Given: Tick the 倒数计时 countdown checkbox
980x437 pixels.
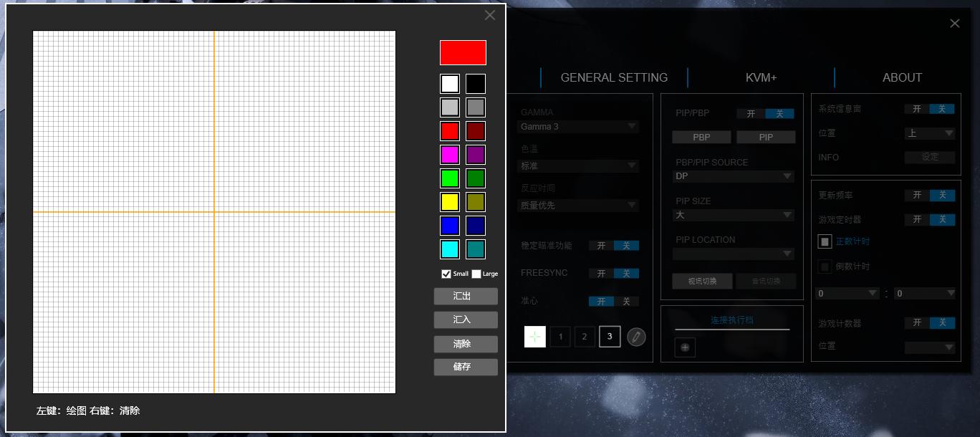Looking at the screenshot, I should click(825, 266).
